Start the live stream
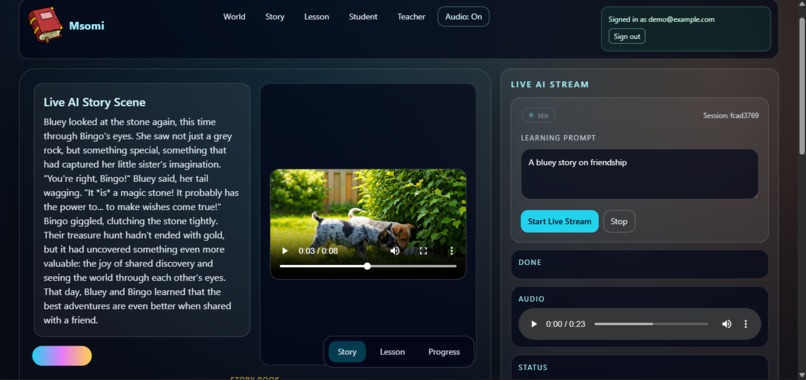806x380 pixels. 559,221
